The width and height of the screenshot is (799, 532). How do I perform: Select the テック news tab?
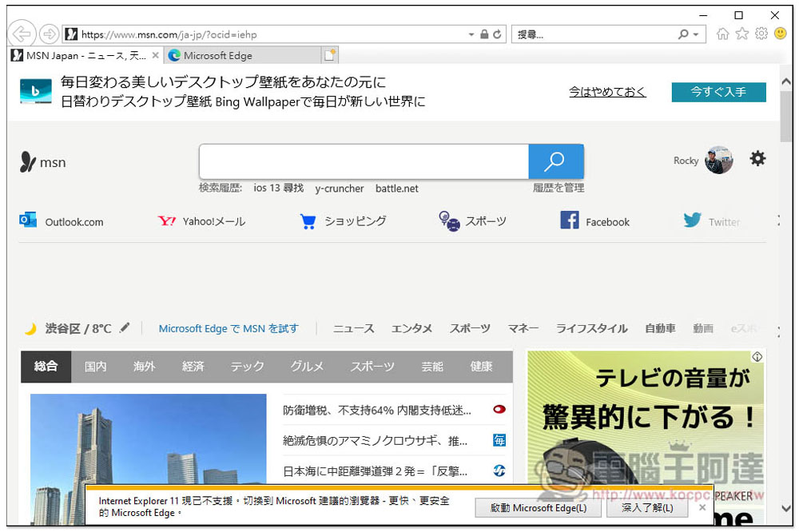[247, 367]
